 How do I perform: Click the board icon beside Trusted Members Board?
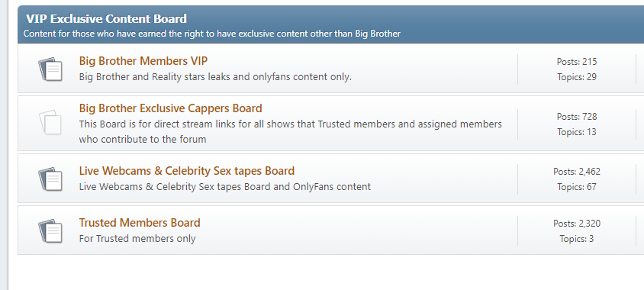coord(50,230)
